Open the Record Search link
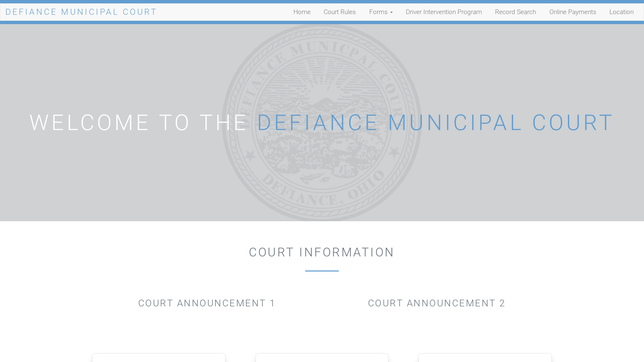The image size is (644, 362). click(x=516, y=12)
